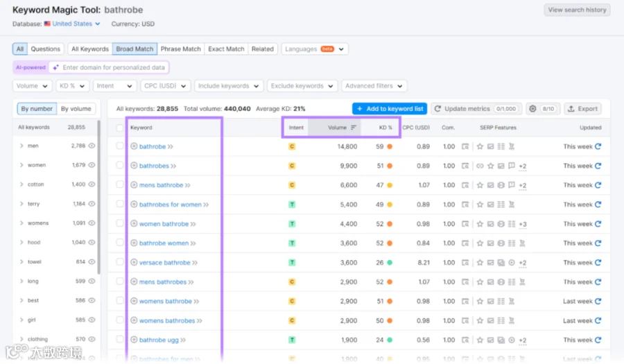
Task: Click Enter domain for personalized data field
Action: tap(109, 67)
